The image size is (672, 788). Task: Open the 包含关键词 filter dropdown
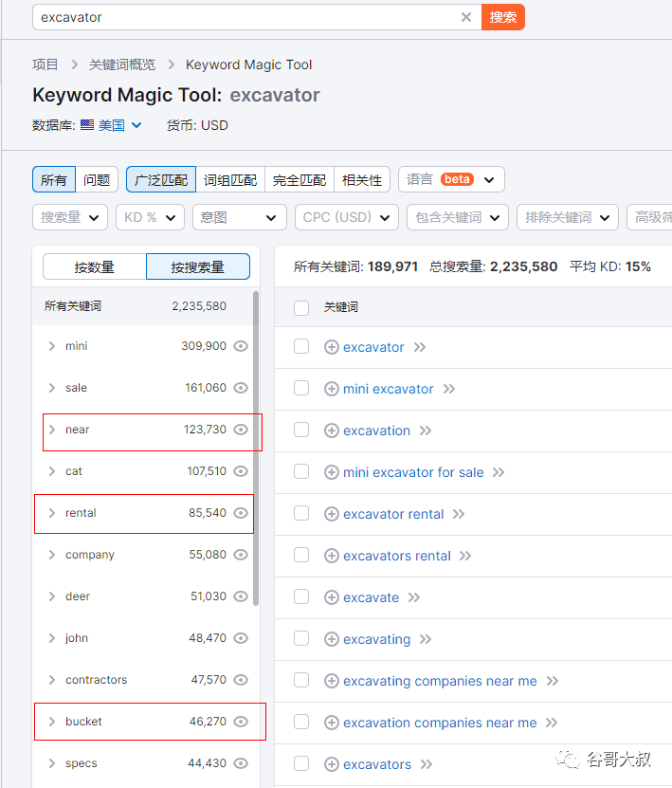(458, 217)
